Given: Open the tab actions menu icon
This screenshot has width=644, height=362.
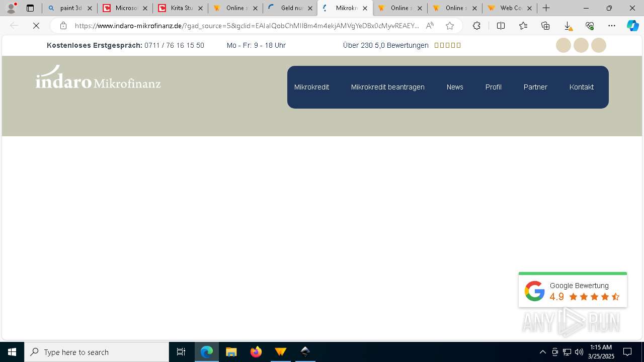Looking at the screenshot, I should [30, 8].
